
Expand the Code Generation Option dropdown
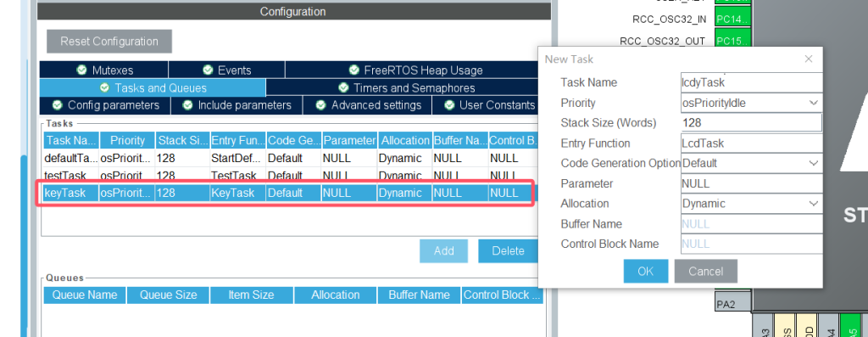coord(751,164)
